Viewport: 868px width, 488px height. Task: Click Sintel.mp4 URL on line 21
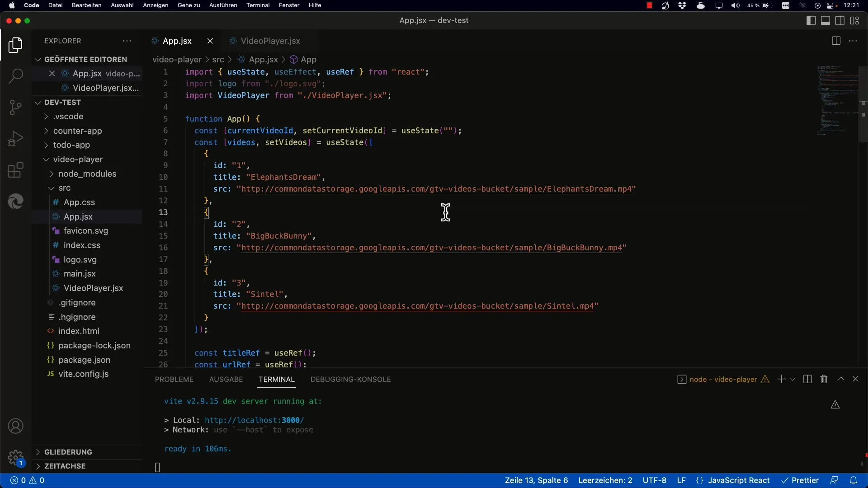(417, 306)
